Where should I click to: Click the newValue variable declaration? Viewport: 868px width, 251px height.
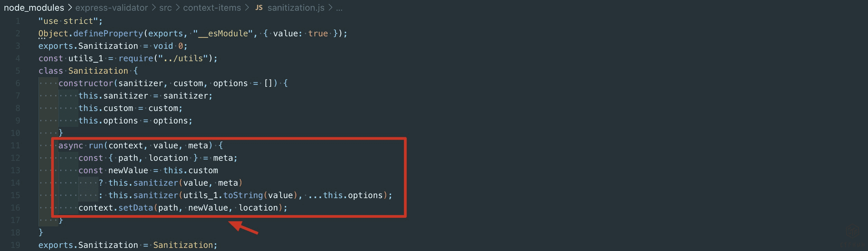(x=128, y=170)
